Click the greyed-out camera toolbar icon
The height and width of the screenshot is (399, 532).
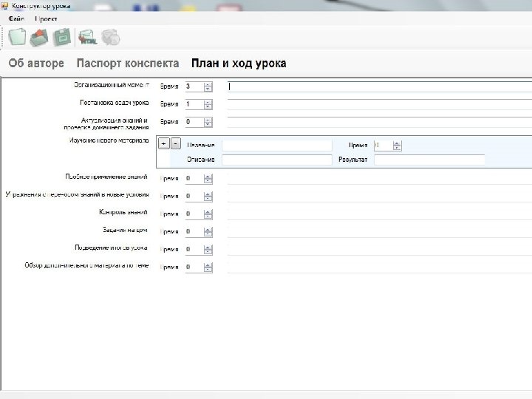click(x=111, y=38)
